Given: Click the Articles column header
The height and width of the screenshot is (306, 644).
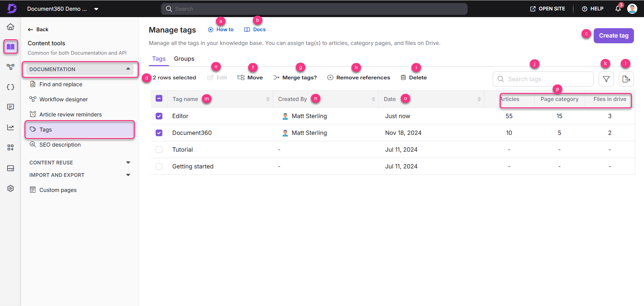Looking at the screenshot, I should pos(509,99).
